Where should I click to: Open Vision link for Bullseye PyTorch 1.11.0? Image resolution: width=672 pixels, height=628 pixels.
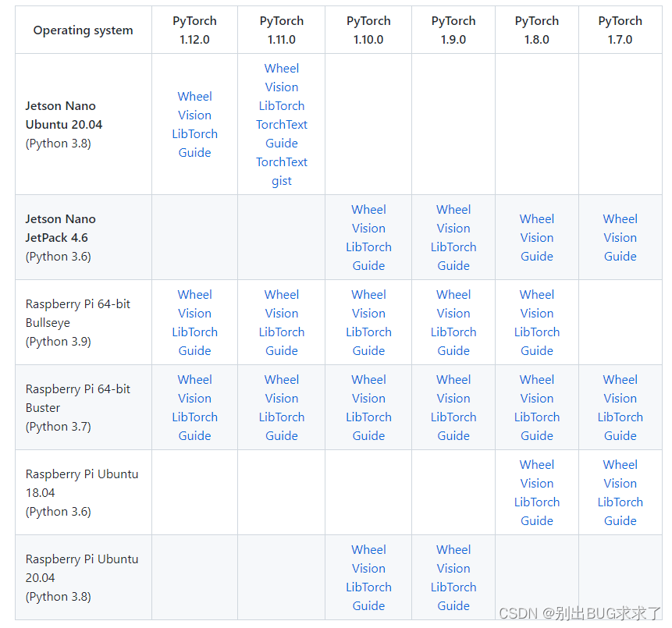click(282, 314)
